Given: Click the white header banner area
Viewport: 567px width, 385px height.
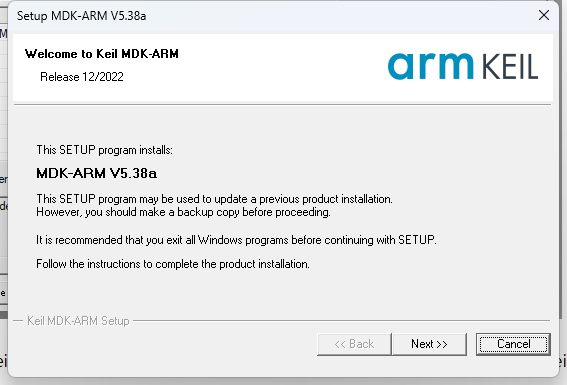Looking at the screenshot, I should pos(283,68).
